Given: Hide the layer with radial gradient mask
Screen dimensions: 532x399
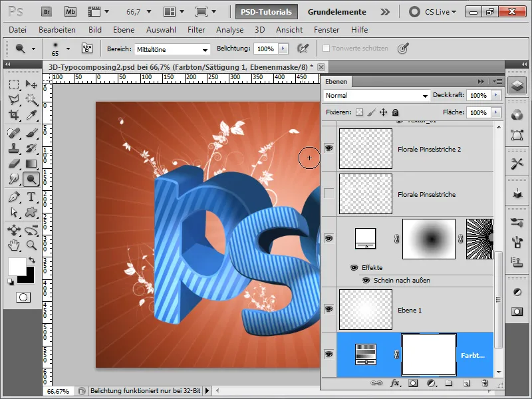Looking at the screenshot, I should 329,239.
